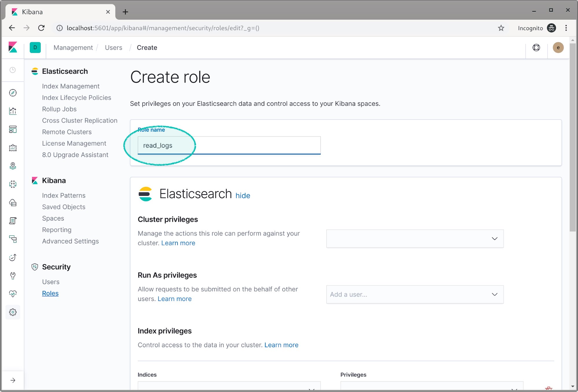Scroll down the page scrollbar
The width and height of the screenshot is (578, 392).
(x=573, y=384)
